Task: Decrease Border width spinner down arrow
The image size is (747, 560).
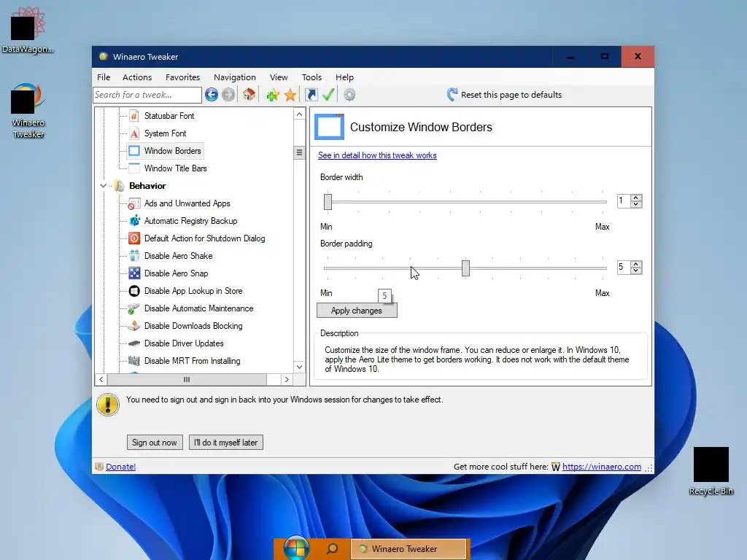Action: (635, 204)
